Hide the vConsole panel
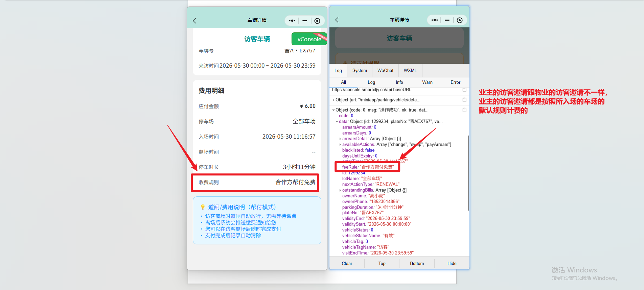 tap(452, 263)
